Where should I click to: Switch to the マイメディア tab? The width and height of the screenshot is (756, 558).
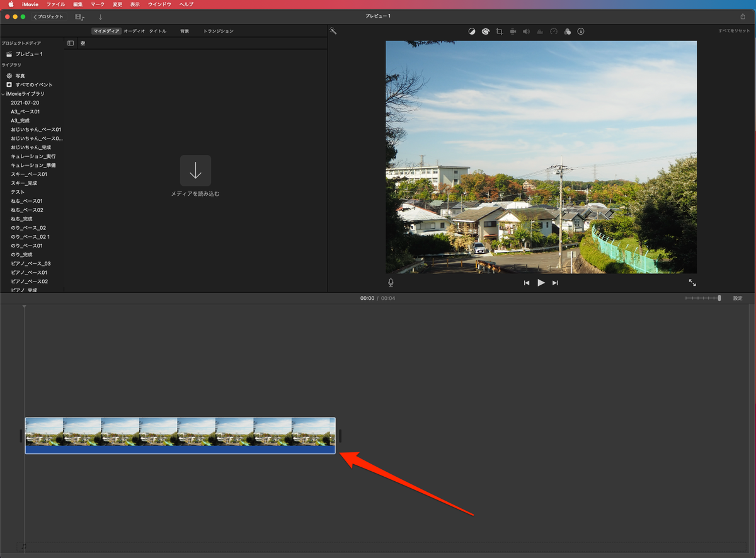[x=106, y=31]
